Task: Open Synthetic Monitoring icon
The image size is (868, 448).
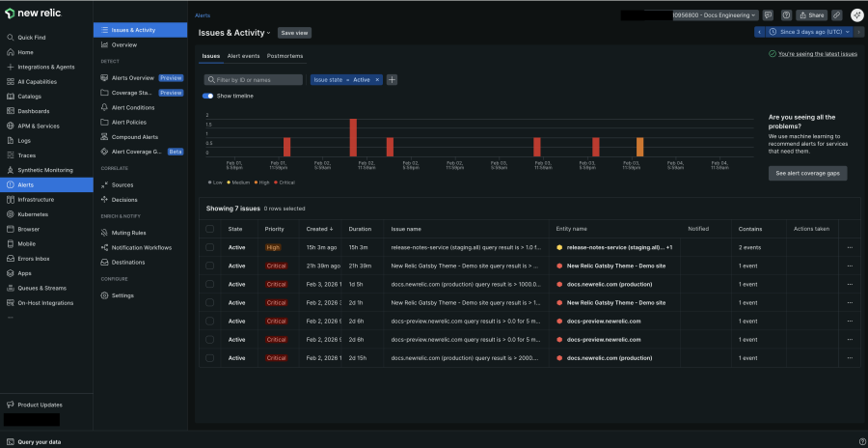Action: pos(10,170)
